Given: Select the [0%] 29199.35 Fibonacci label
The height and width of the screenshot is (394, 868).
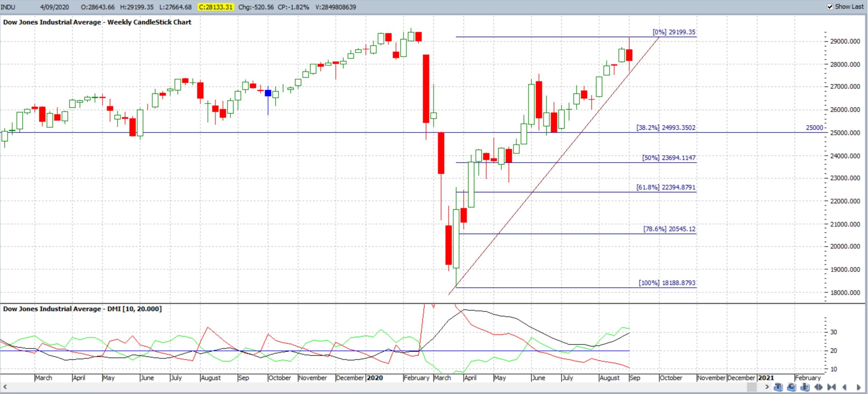Looking at the screenshot, I should (674, 32).
